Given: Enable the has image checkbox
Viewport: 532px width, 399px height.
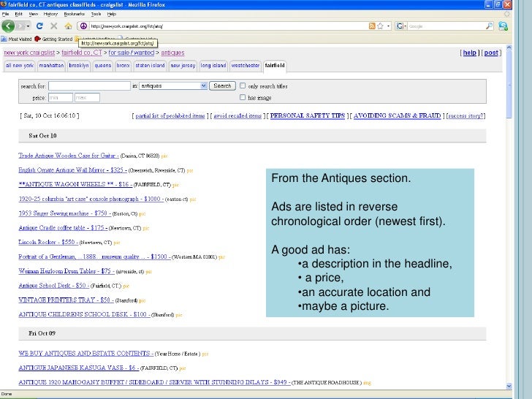Looking at the screenshot, I should [x=243, y=97].
